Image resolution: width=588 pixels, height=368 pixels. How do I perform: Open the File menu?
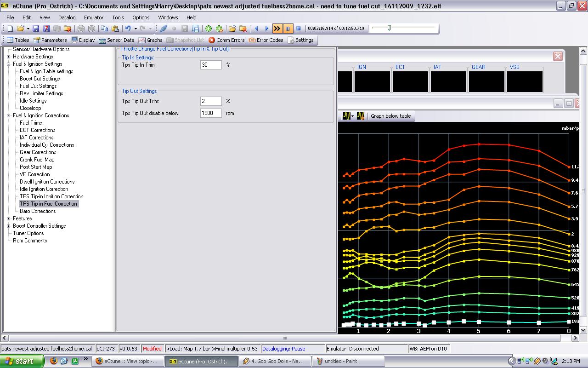[10, 17]
